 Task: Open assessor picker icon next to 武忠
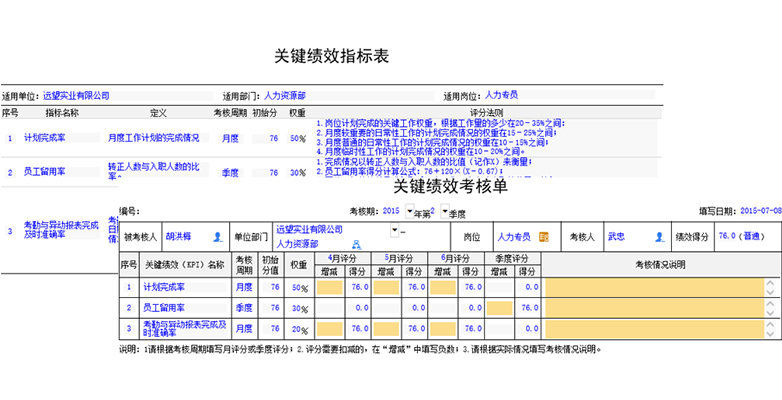tap(659, 237)
